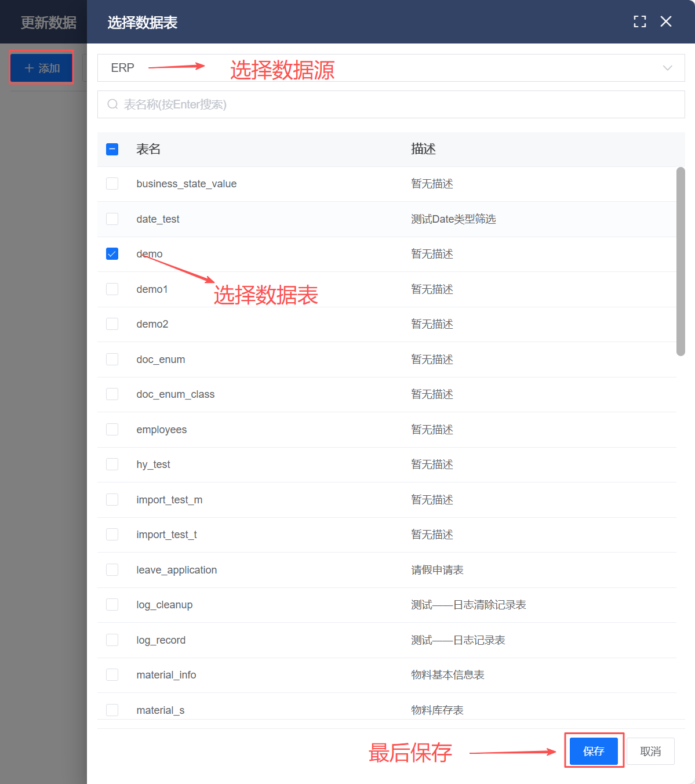Viewport: 695px width, 784px height.
Task: Click the fullscreen expand icon in header
Action: point(639,21)
